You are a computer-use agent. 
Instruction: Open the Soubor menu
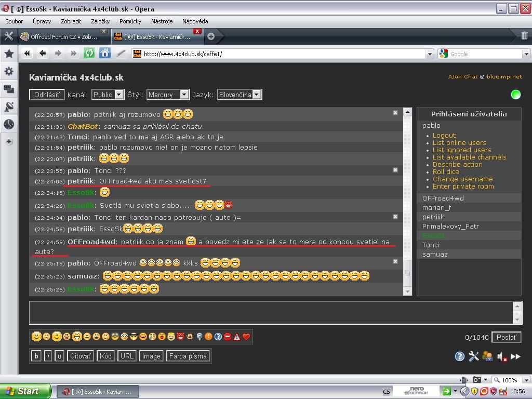[14, 21]
